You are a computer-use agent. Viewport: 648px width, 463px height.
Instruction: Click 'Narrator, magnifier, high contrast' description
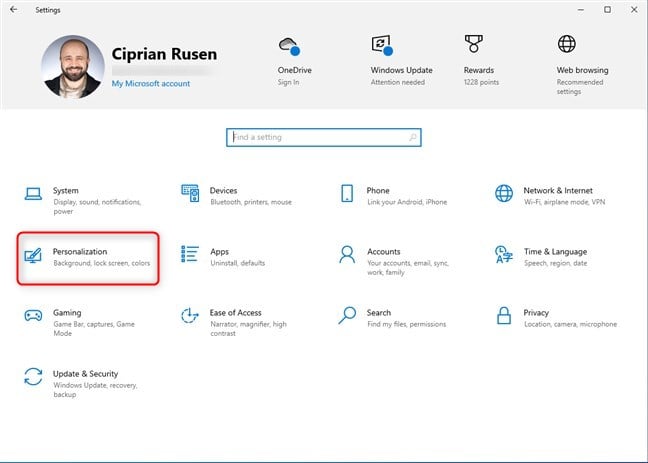248,329
